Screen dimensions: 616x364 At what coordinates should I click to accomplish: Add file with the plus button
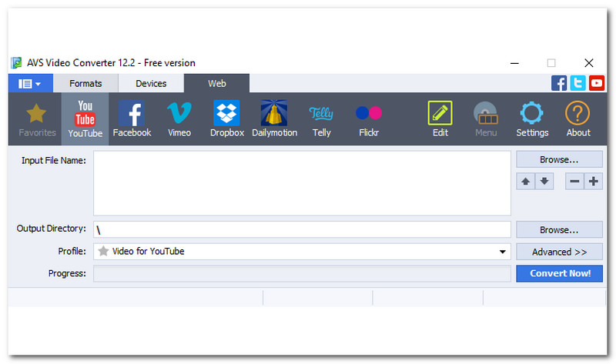pyautogui.click(x=593, y=182)
